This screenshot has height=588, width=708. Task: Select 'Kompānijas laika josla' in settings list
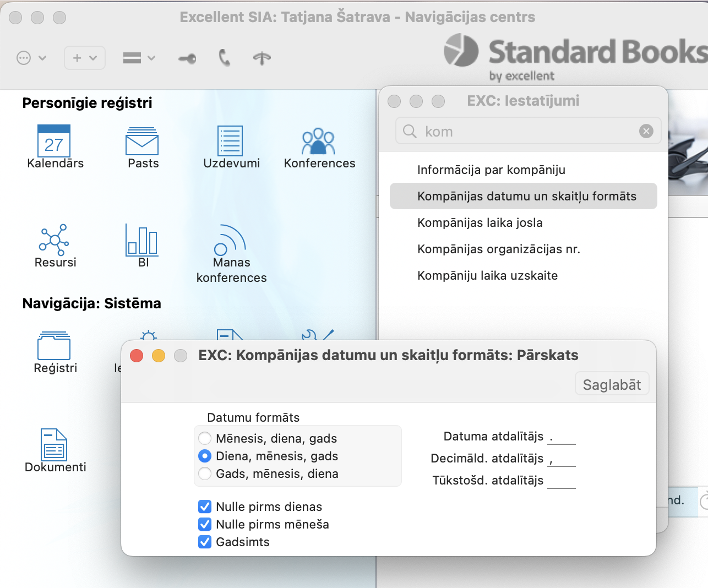click(x=480, y=222)
